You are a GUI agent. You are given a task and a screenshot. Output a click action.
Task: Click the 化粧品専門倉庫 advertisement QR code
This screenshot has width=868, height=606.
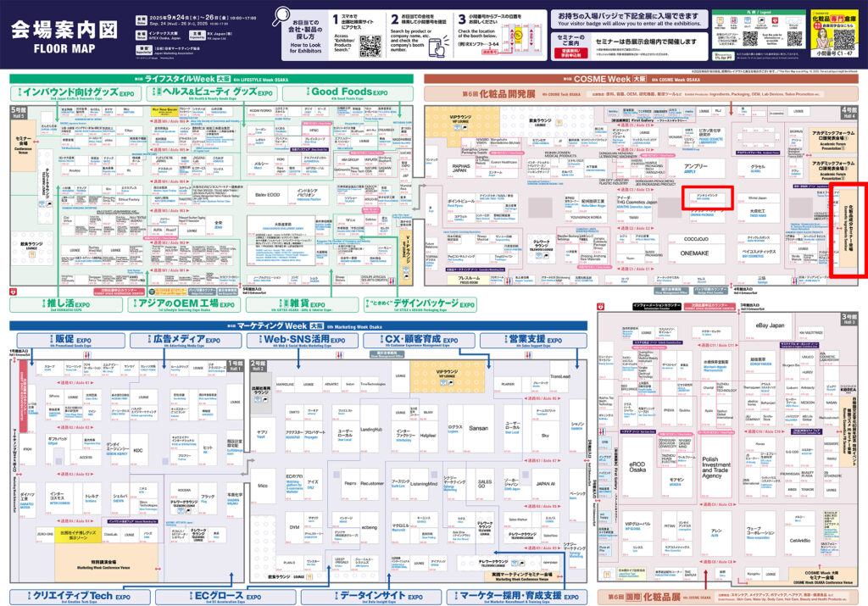pyautogui.click(x=844, y=39)
